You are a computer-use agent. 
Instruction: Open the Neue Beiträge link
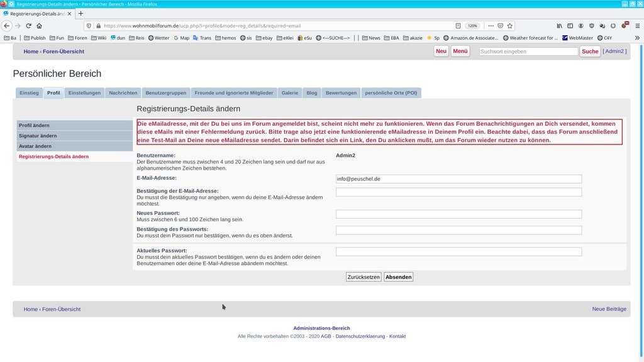[609, 309]
